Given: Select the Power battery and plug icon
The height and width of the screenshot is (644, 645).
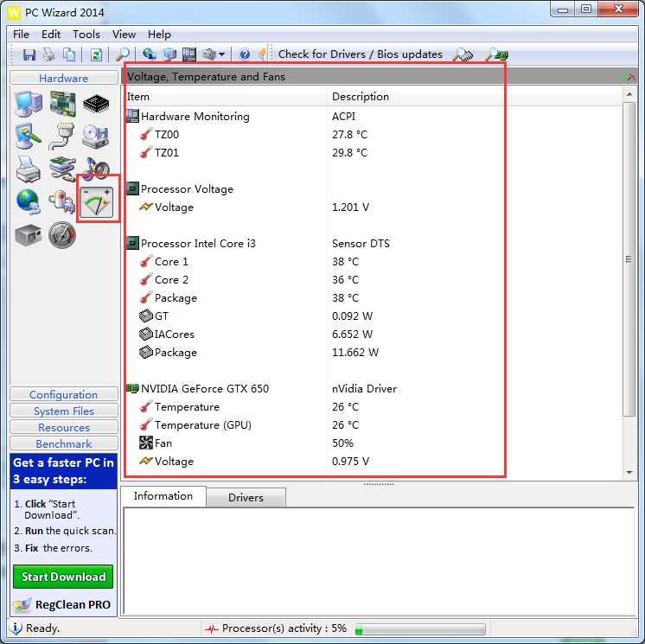Looking at the screenshot, I should 62,202.
